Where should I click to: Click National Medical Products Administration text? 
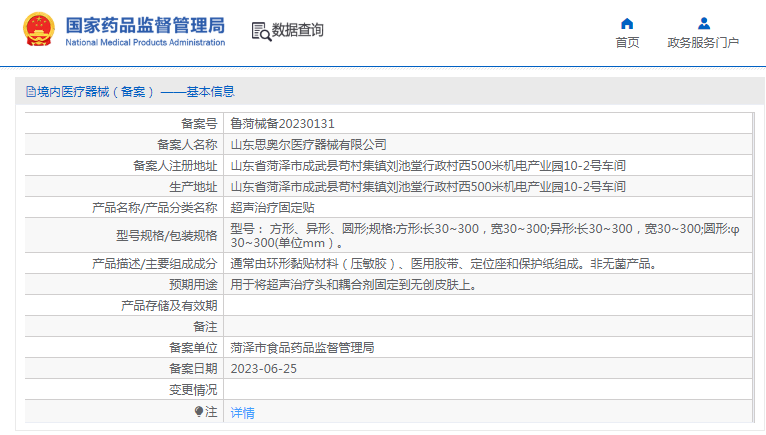click(145, 43)
